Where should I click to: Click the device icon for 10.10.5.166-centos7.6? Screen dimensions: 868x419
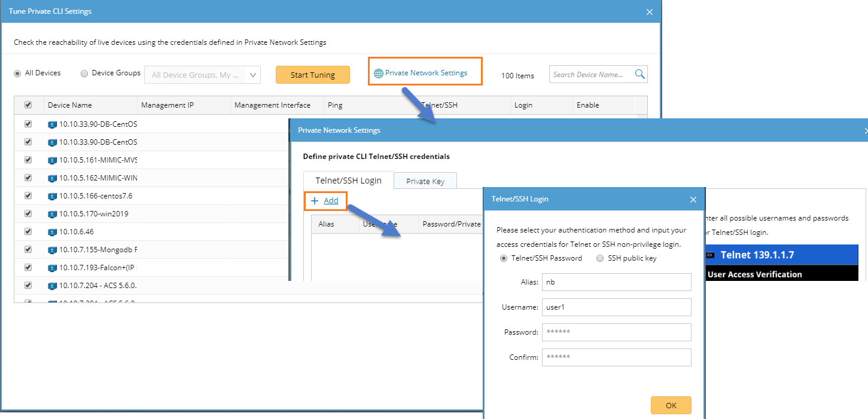pos(53,195)
